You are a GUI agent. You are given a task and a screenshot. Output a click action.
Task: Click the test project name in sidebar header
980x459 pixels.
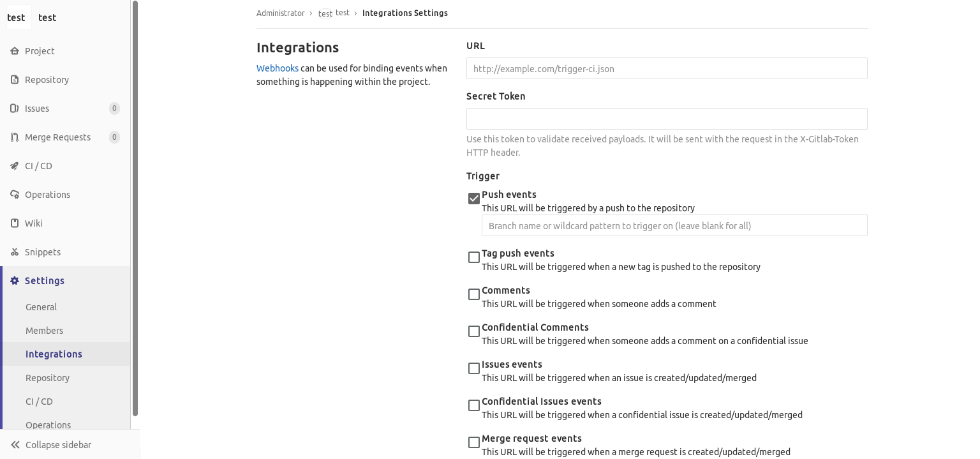[47, 18]
